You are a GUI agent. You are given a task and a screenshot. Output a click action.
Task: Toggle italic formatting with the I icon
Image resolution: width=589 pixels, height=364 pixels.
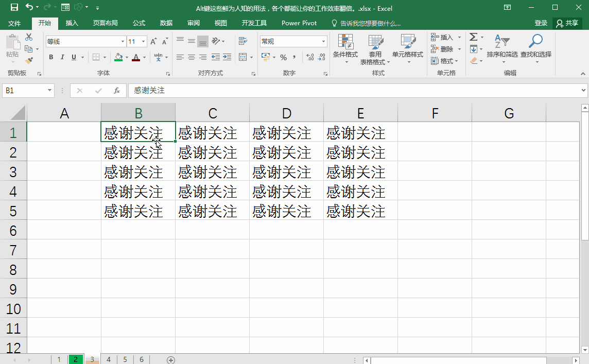tap(62, 57)
